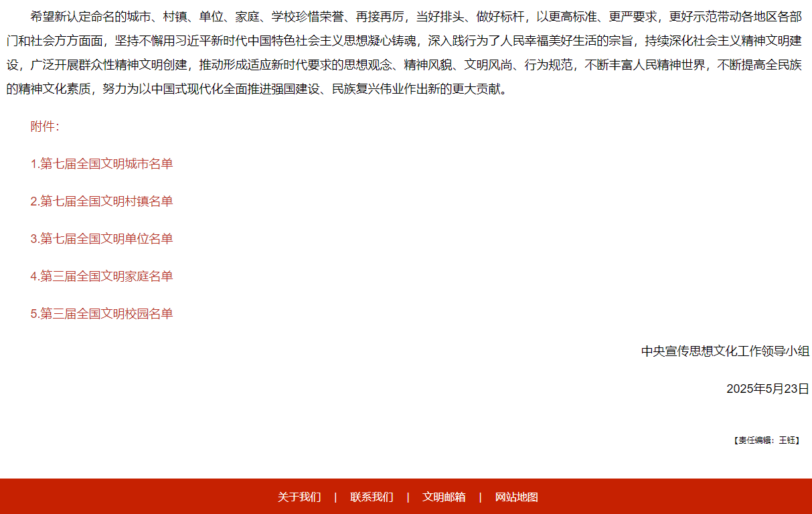Click the 中央宣传思想文化工作领导小组 signature text
The image size is (812, 514).
(725, 351)
